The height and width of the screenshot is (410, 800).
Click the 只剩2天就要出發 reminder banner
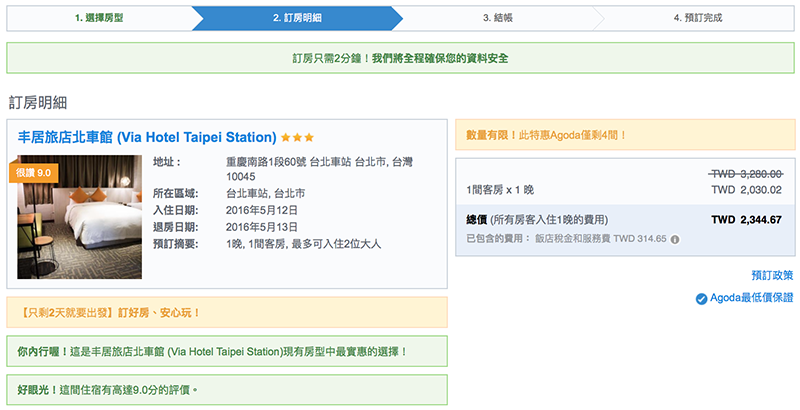(x=227, y=312)
